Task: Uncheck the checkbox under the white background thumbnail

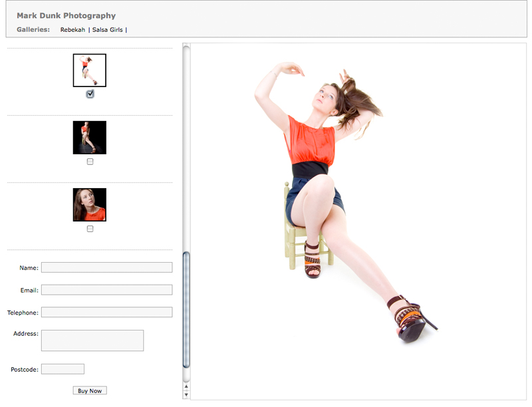Action: (x=90, y=94)
